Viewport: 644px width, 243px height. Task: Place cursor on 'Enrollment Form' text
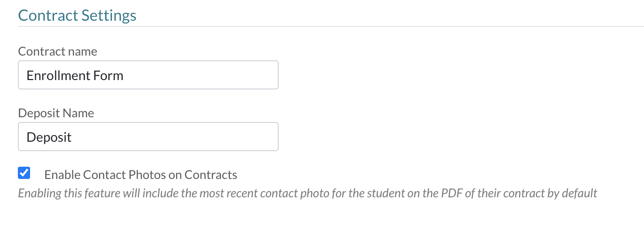[75, 75]
